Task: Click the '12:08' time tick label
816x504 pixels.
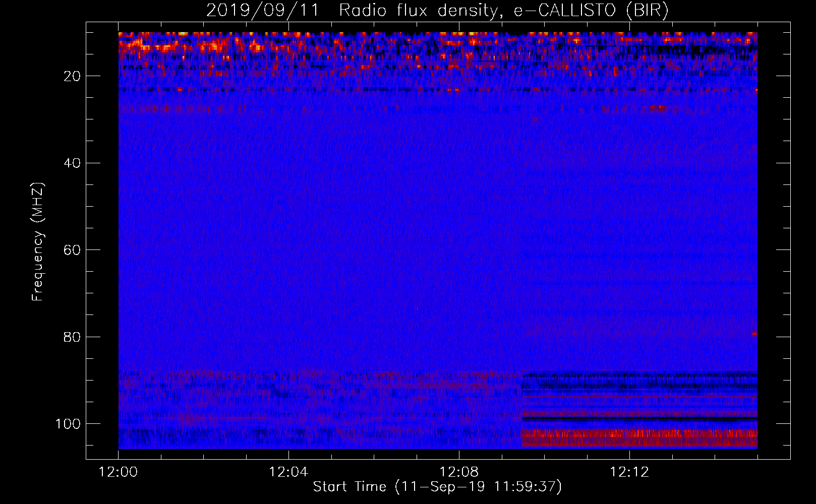Action: [459, 472]
